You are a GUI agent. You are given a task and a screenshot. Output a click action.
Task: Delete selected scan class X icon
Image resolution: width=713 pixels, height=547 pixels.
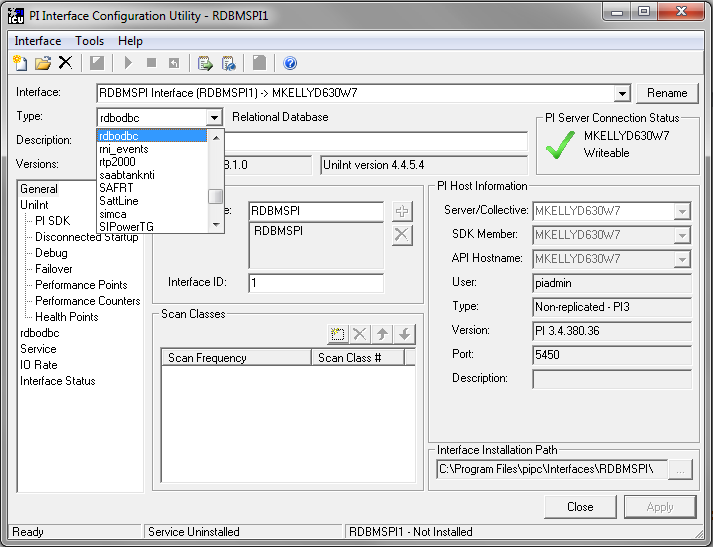pyautogui.click(x=360, y=334)
